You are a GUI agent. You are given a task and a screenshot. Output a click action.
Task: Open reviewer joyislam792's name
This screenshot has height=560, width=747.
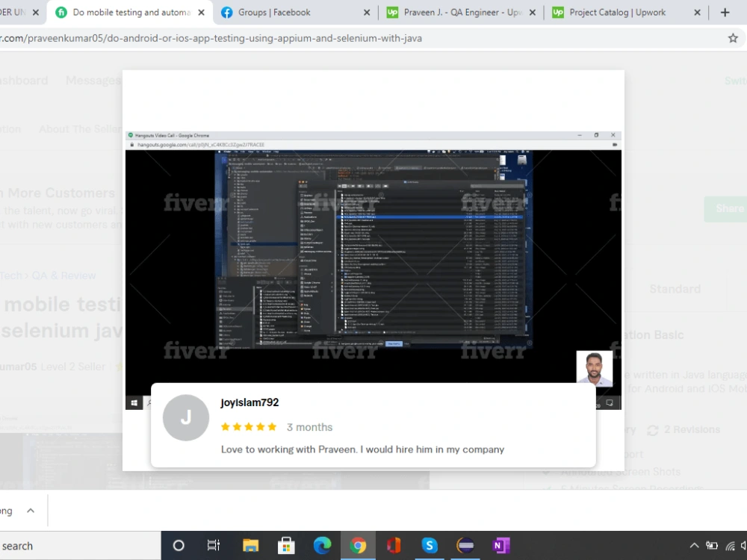(x=249, y=402)
